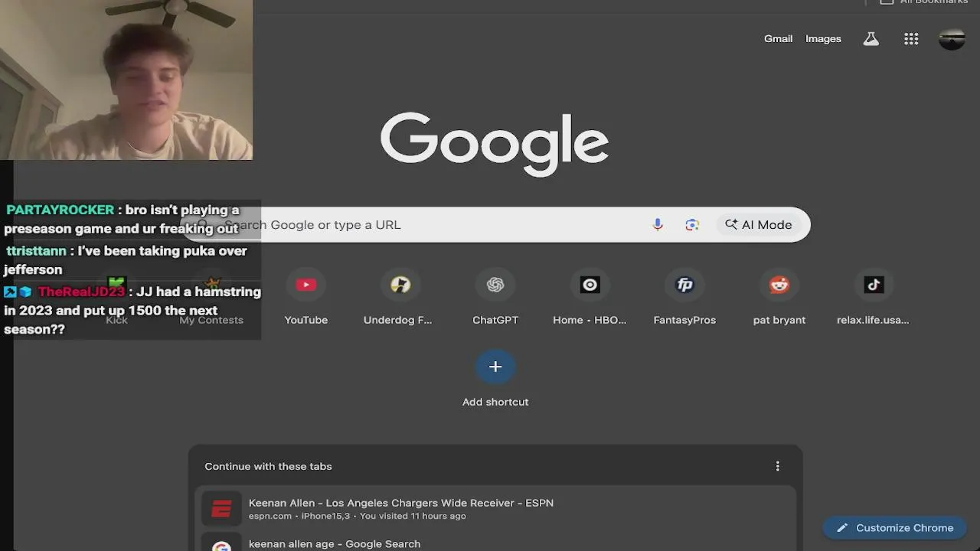Open the relax.life.usa TikTok shortcut

pos(874,298)
